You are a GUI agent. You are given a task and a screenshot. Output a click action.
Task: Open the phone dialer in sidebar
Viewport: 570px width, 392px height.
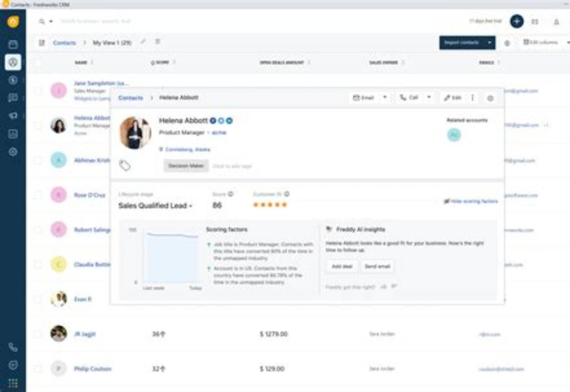pos(13,347)
